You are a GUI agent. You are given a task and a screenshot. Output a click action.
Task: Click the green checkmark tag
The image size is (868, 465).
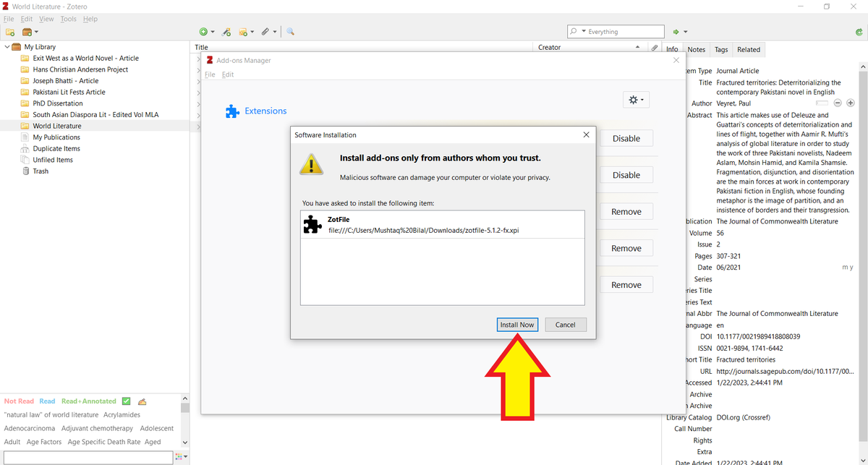126,401
